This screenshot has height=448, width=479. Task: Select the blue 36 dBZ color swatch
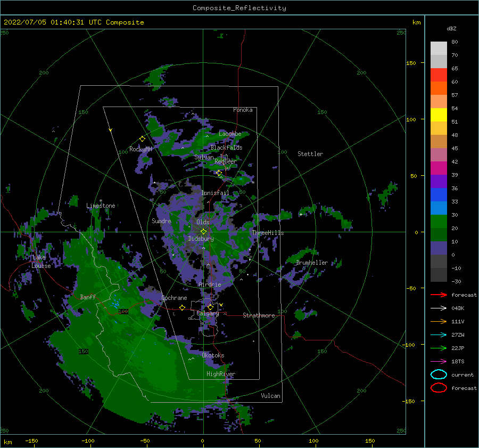click(x=439, y=194)
